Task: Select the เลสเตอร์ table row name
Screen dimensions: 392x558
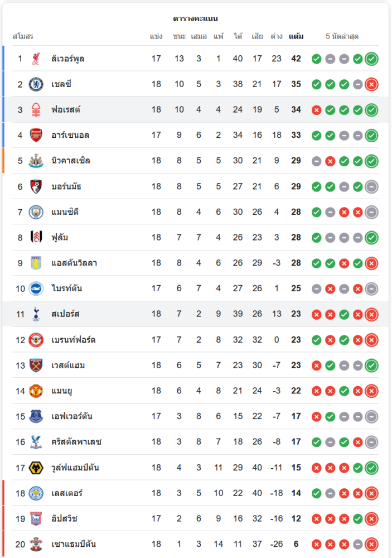Action: click(x=68, y=493)
